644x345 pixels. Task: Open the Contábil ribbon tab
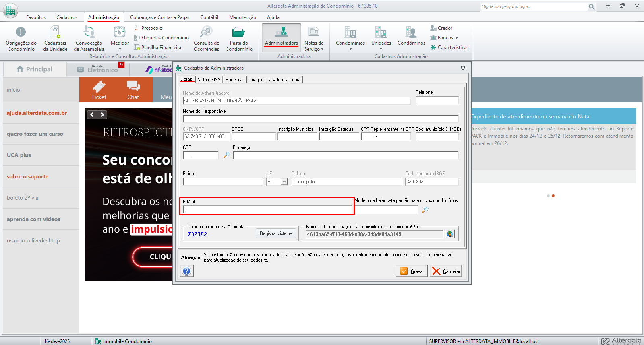pos(209,17)
